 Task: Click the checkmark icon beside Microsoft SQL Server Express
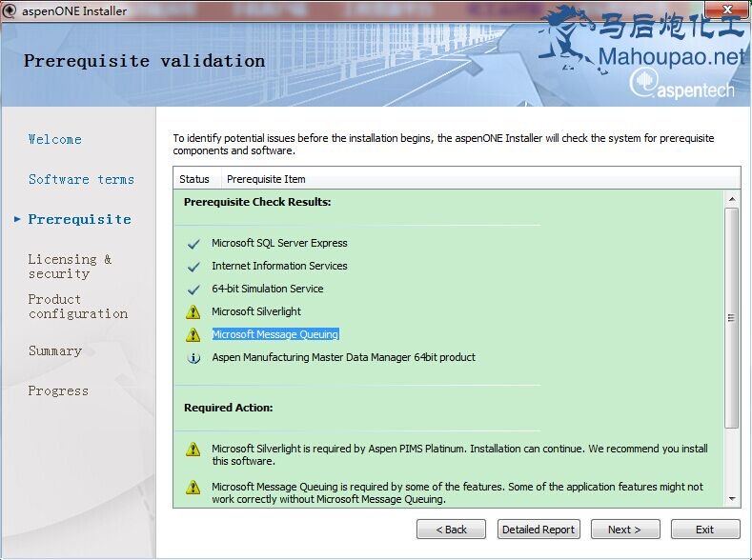[x=193, y=244]
